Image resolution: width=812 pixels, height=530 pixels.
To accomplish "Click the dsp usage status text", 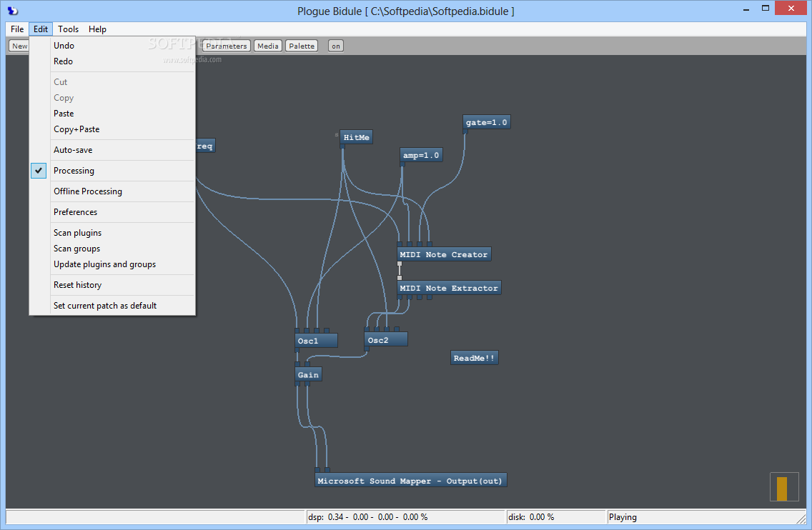I will point(367,517).
